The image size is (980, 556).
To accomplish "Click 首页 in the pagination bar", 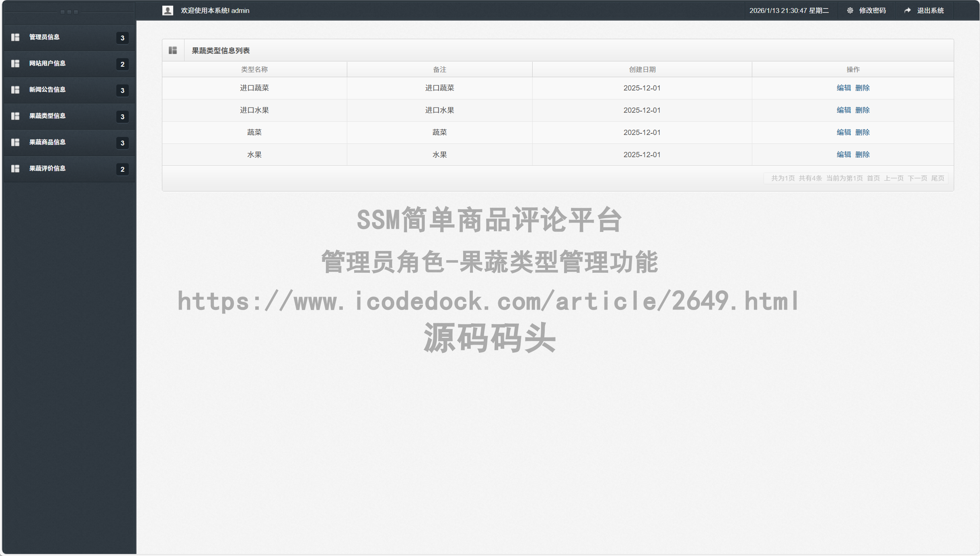I will tap(874, 178).
